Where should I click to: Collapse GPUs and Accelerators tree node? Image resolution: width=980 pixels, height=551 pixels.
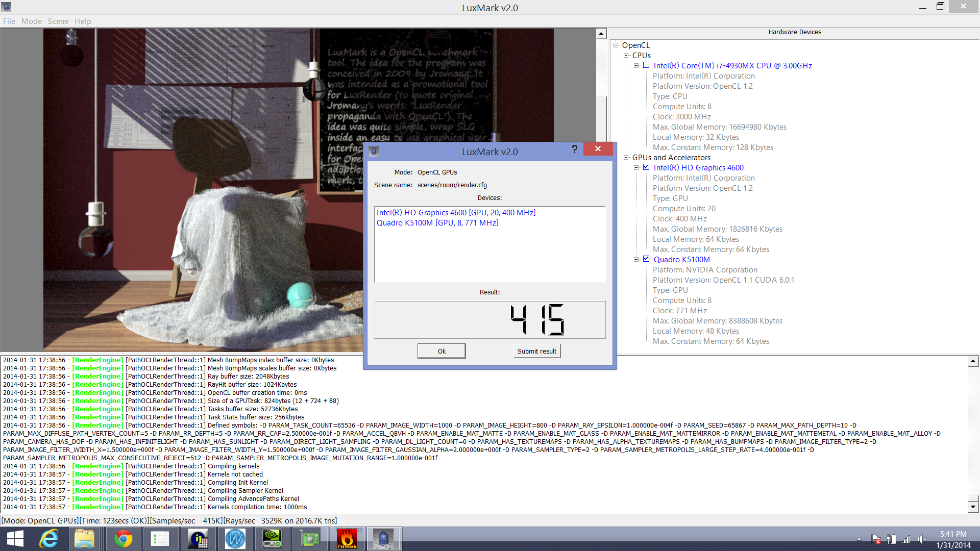626,157
